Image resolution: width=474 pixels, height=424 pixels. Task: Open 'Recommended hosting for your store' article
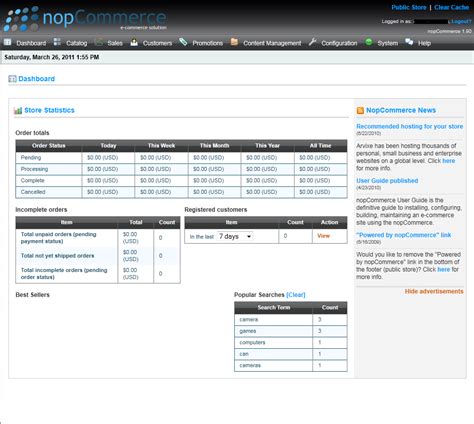[410, 126]
